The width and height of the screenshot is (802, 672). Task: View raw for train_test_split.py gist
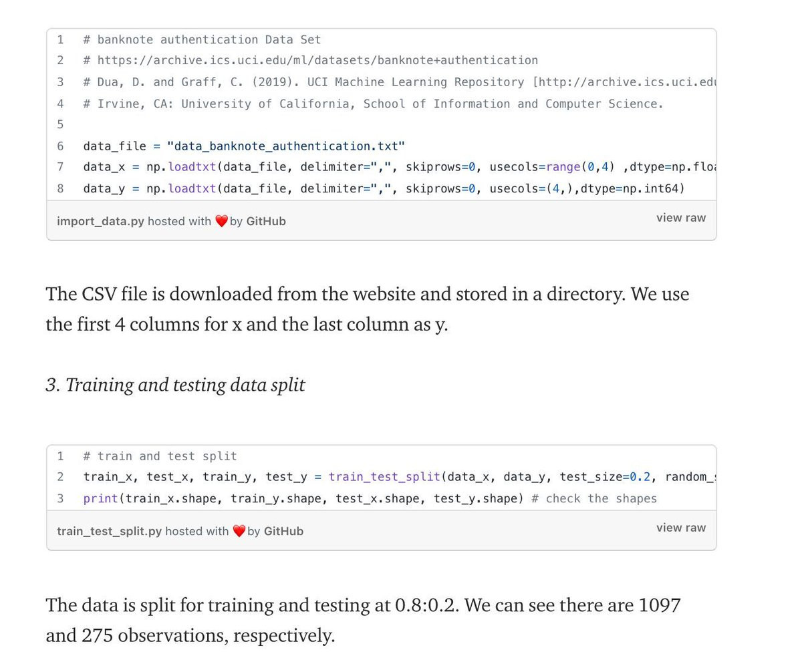pyautogui.click(x=680, y=528)
